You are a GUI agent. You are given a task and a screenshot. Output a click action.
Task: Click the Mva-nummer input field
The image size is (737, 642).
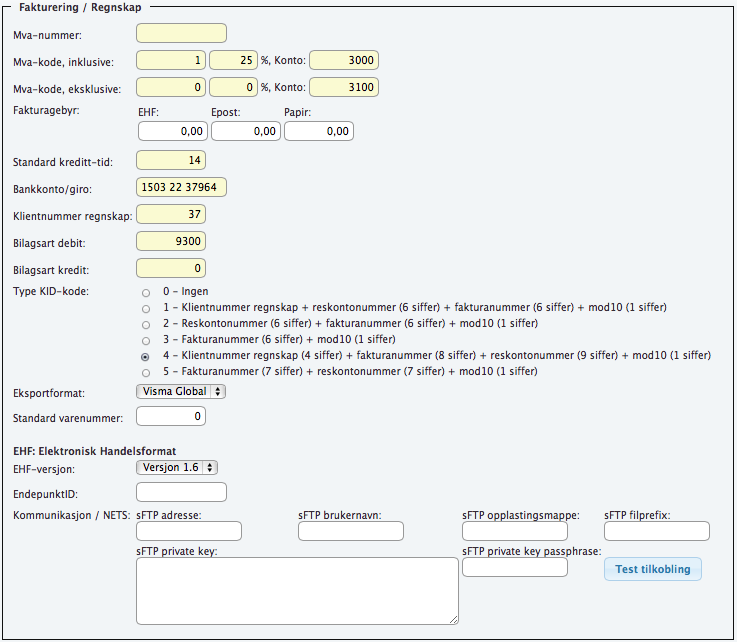pyautogui.click(x=181, y=34)
